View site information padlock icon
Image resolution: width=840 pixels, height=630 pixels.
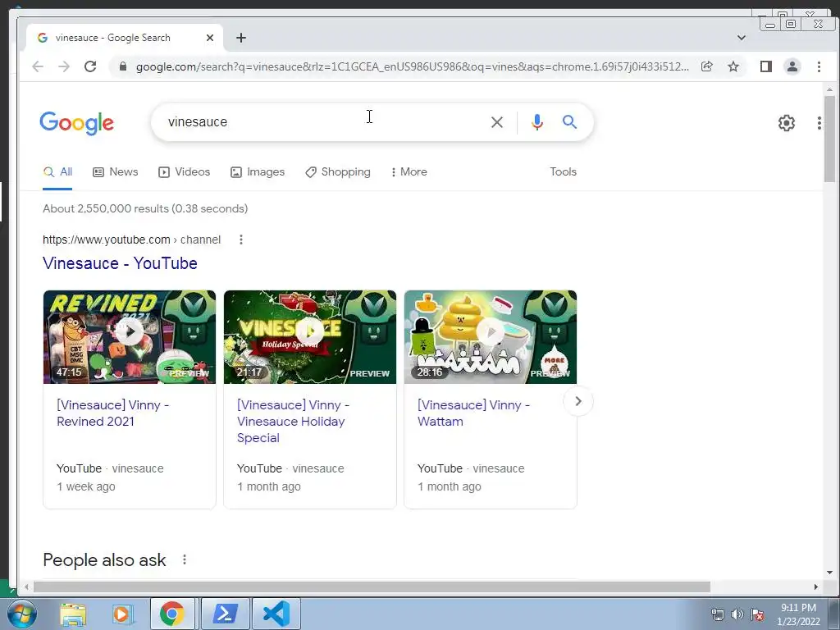(x=123, y=66)
